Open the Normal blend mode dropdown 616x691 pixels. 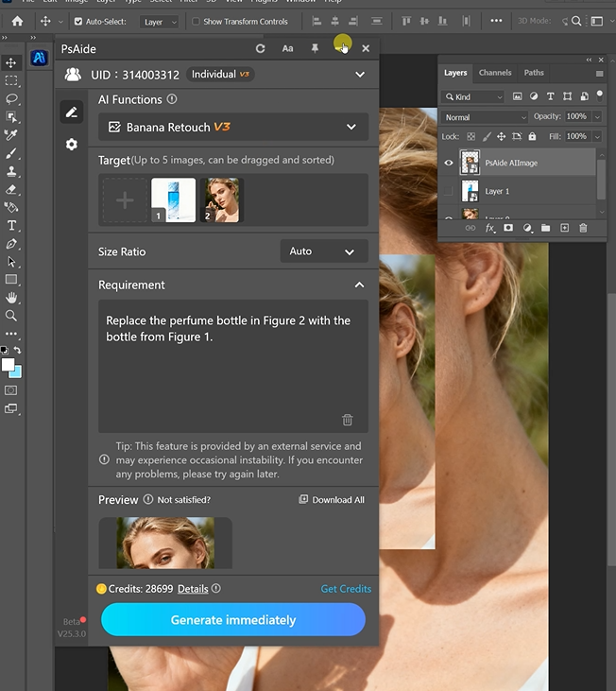pyautogui.click(x=484, y=117)
